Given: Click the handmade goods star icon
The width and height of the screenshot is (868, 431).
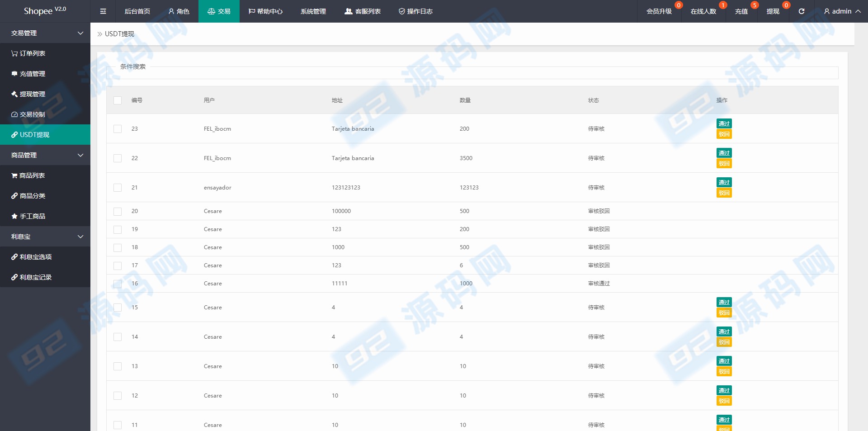Looking at the screenshot, I should coord(14,216).
